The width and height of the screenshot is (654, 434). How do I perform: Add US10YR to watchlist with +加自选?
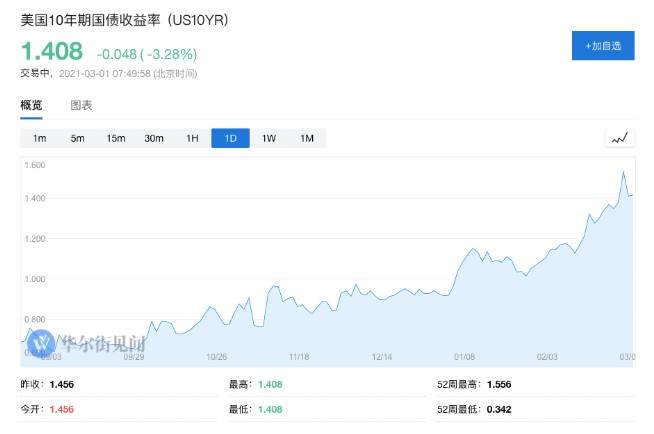603,45
